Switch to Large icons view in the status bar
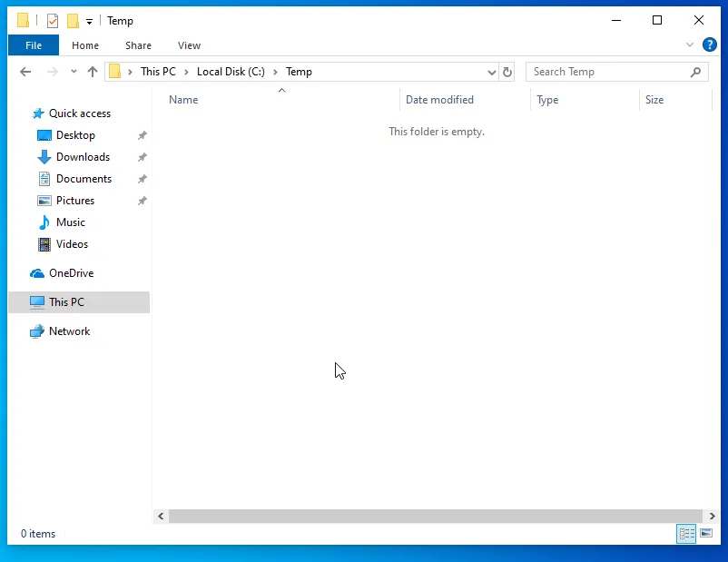728x562 pixels. pos(706,533)
